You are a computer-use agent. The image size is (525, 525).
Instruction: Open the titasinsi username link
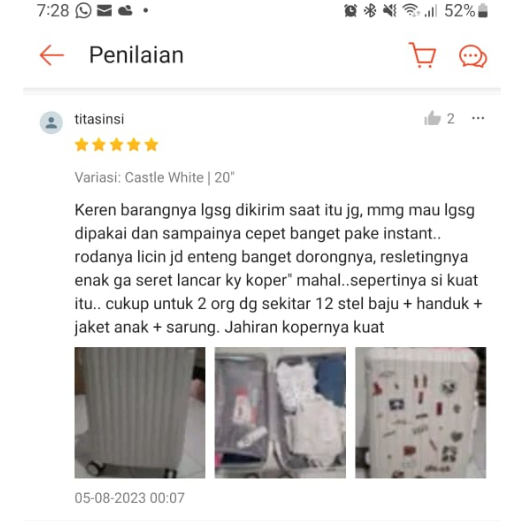point(99,119)
